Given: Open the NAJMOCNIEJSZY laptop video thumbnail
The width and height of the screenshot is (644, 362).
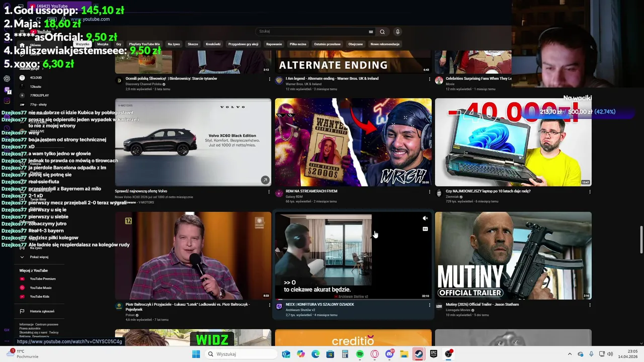Looking at the screenshot, I should pos(513,142).
